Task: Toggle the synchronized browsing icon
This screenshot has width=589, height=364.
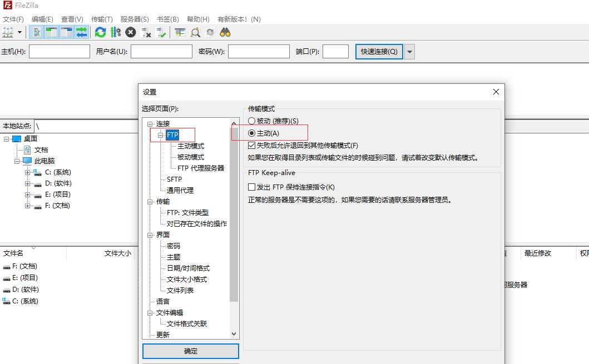Action: coord(210,33)
